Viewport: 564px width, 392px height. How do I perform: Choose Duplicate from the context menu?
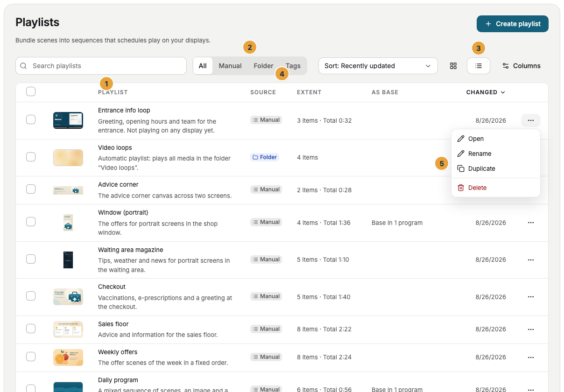click(x=496, y=168)
